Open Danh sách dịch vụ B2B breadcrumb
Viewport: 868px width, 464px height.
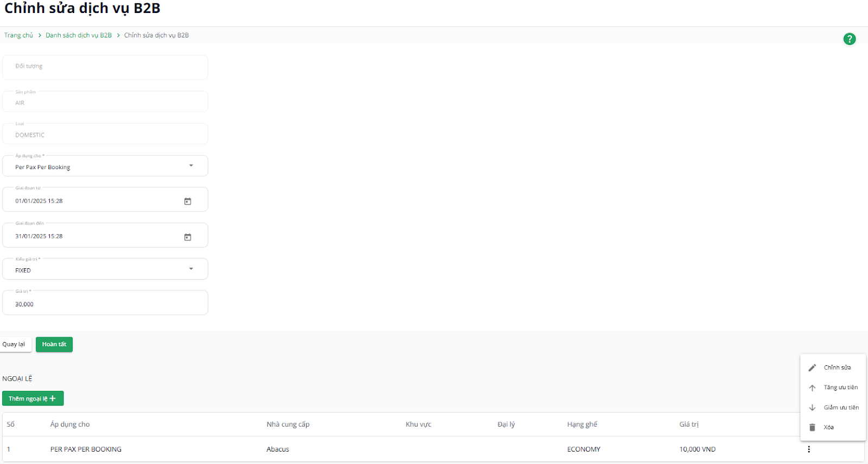(x=79, y=35)
